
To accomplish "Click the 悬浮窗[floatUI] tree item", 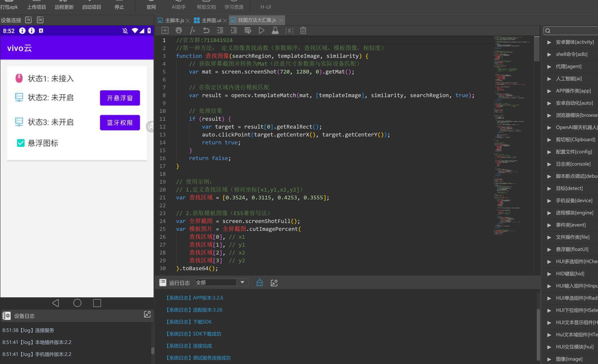I will [x=572, y=249].
